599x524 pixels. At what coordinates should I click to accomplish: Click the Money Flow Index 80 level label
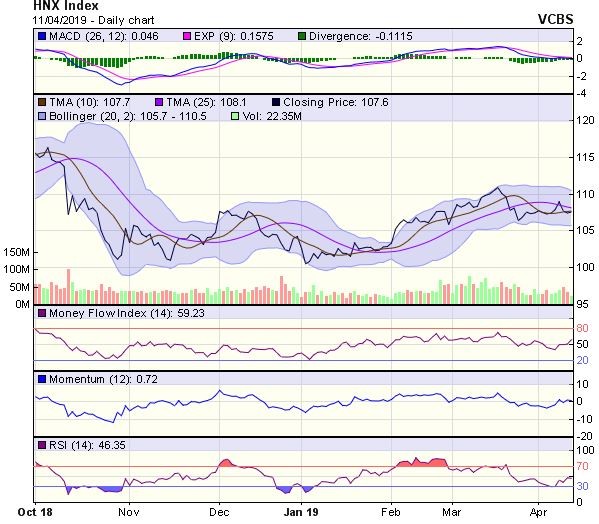pos(582,328)
